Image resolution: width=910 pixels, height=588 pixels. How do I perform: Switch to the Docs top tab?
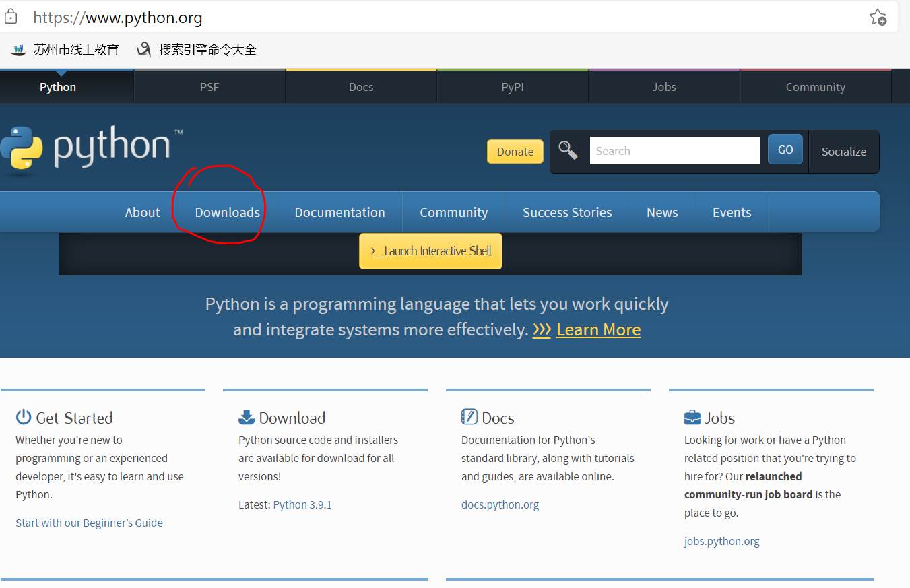click(361, 87)
